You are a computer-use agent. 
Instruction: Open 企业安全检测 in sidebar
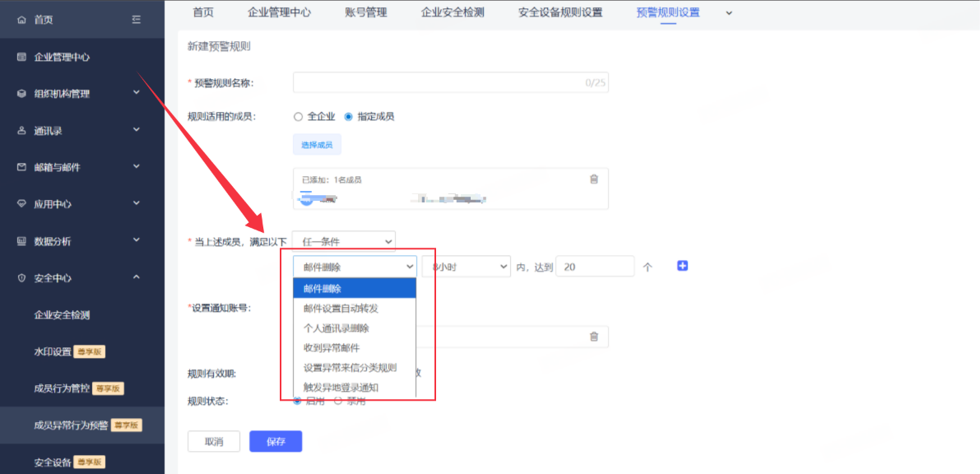pos(62,315)
